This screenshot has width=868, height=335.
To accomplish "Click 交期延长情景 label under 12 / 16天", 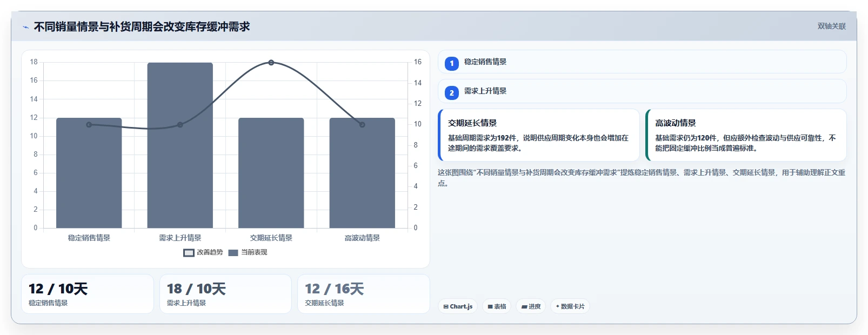I will [x=324, y=303].
